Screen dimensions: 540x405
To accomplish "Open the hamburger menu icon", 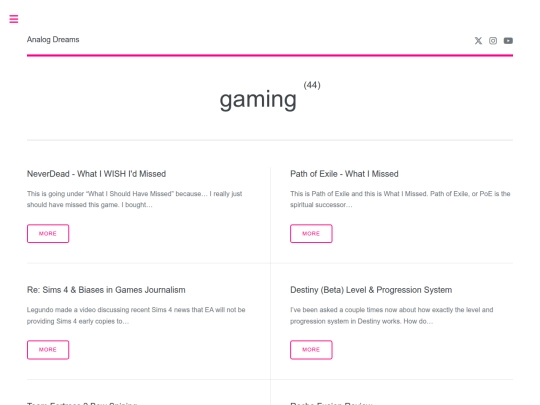I will tap(14, 19).
